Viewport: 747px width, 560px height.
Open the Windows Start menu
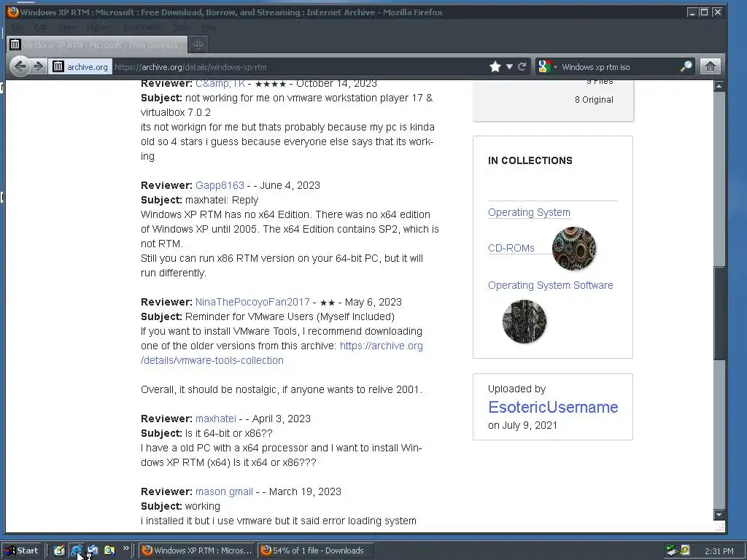[x=23, y=551]
